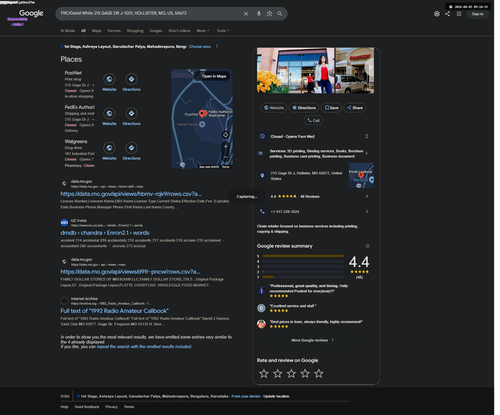Switch to the Maps tab
The height and width of the screenshot is (415, 500).
click(x=96, y=31)
